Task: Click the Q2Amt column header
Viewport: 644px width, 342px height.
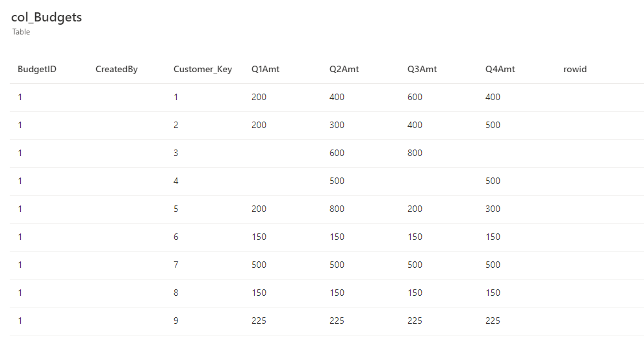Action: [x=344, y=69]
